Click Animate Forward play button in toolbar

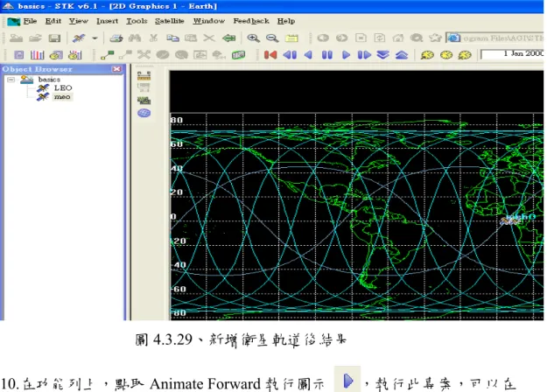[x=346, y=55]
